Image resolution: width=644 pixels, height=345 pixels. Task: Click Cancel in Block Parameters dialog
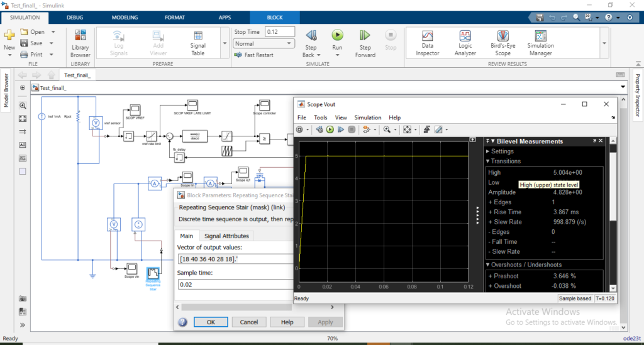click(249, 322)
